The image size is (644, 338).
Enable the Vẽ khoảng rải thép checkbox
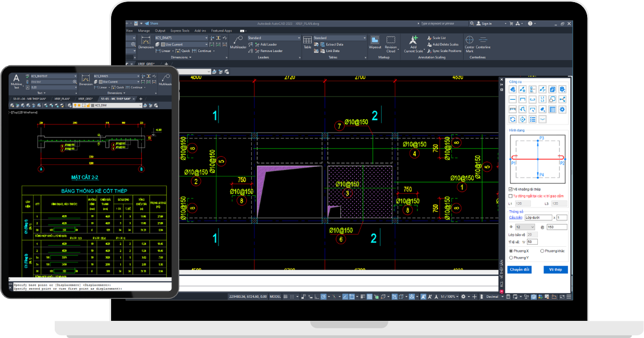coord(510,189)
